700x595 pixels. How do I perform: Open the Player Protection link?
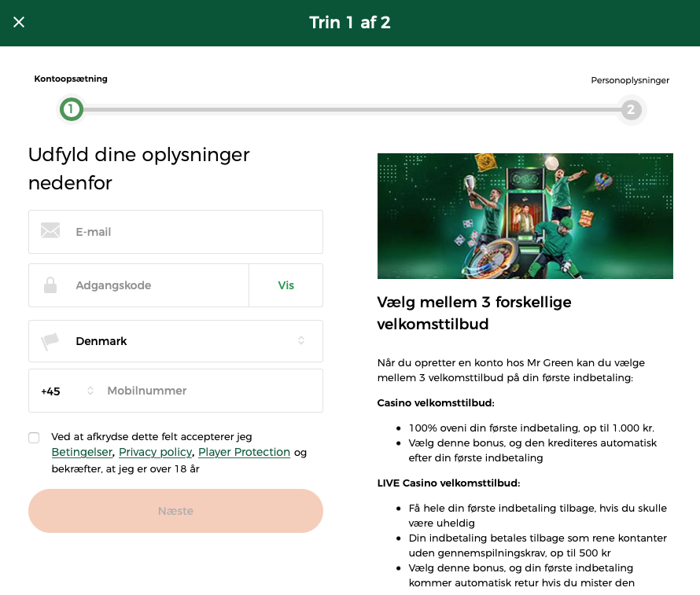coord(244,452)
